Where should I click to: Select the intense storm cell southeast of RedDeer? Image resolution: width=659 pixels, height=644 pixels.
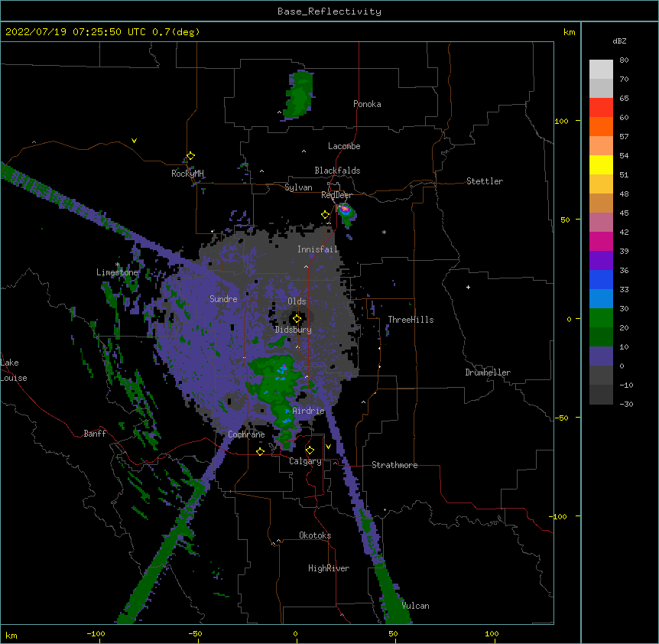click(x=346, y=211)
